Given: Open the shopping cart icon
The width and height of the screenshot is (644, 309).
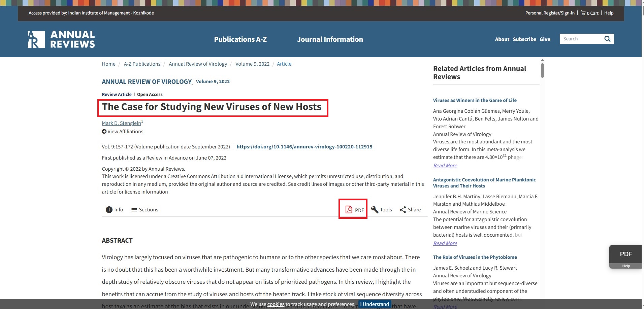Looking at the screenshot, I should coord(583,13).
